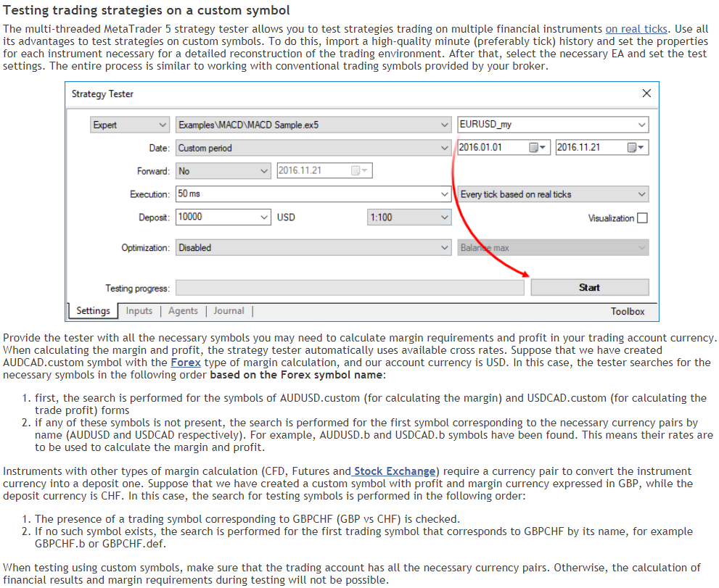Switch to the Agents tab

tap(183, 311)
